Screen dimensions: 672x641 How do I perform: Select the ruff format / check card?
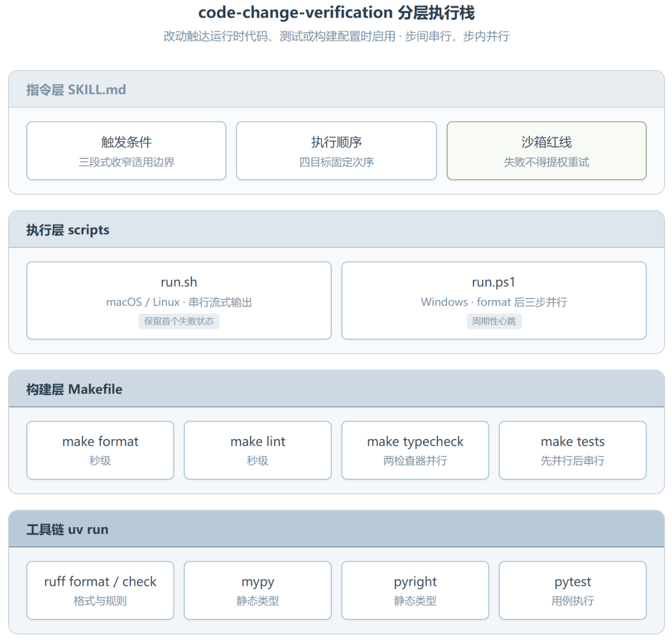point(100,591)
